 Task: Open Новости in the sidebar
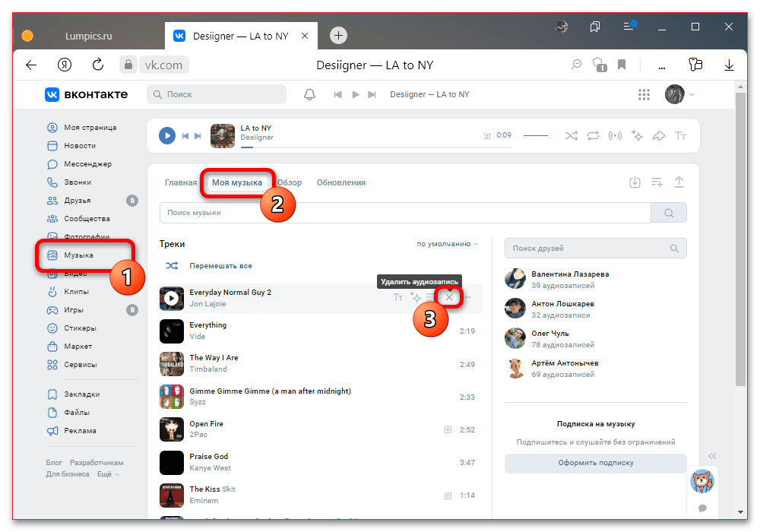pyautogui.click(x=71, y=146)
